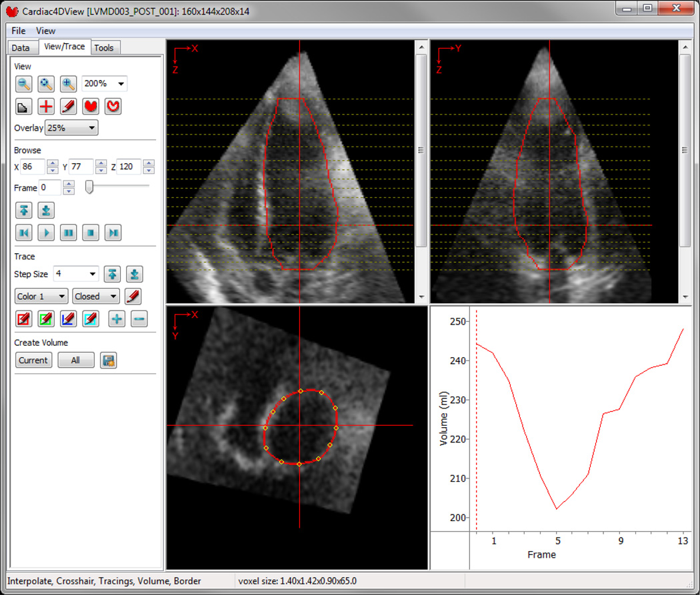Click the cyan square trace pencil icon
Screen dimensions: 700x595
(x=91, y=319)
